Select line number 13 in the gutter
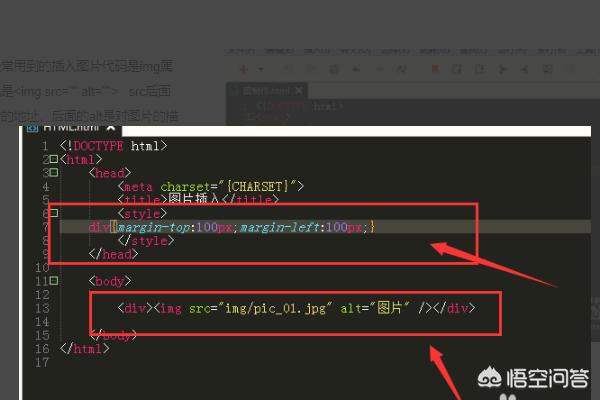This screenshot has width=600, height=400. point(41,310)
